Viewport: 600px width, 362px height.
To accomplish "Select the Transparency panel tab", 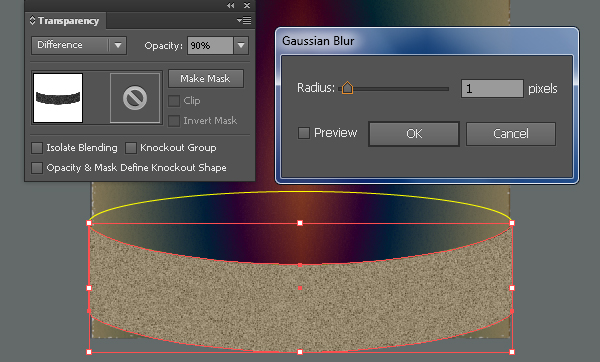I will [65, 21].
